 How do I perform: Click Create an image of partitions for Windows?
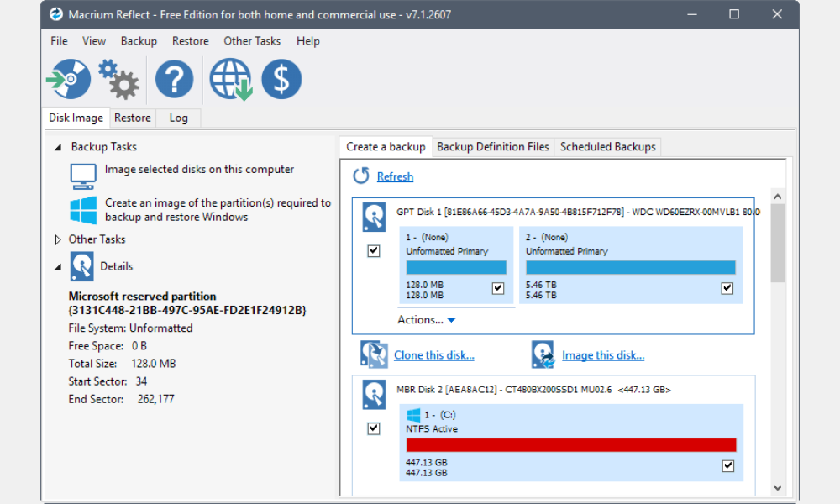[x=218, y=210]
